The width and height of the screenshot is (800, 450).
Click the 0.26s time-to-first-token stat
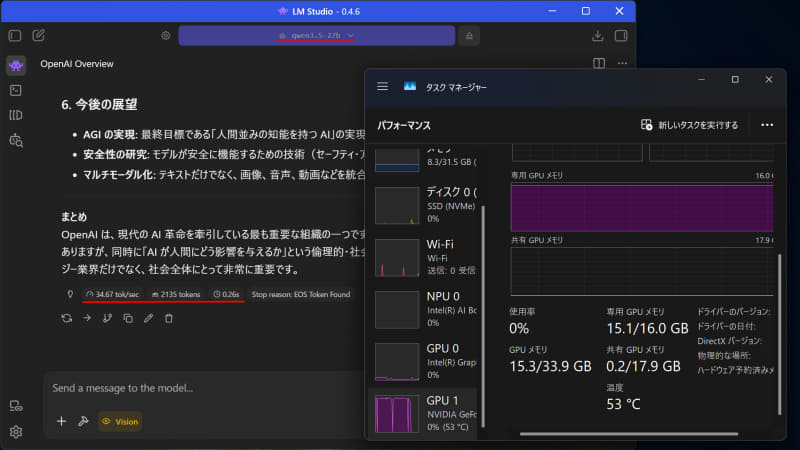(227, 294)
